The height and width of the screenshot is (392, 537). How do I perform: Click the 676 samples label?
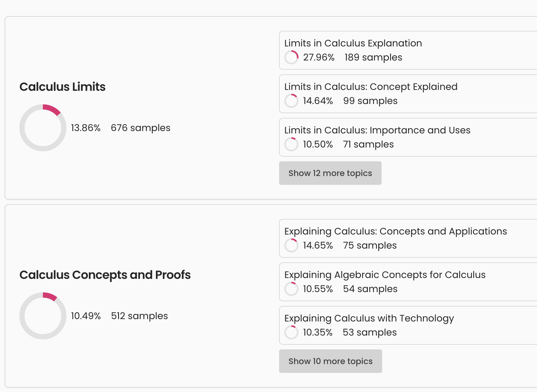pyautogui.click(x=140, y=128)
